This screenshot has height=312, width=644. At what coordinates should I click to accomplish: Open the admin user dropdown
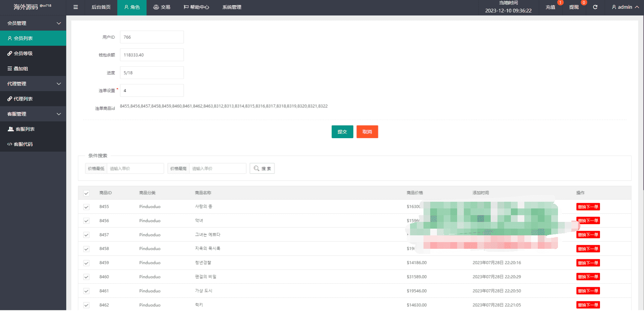(625, 7)
